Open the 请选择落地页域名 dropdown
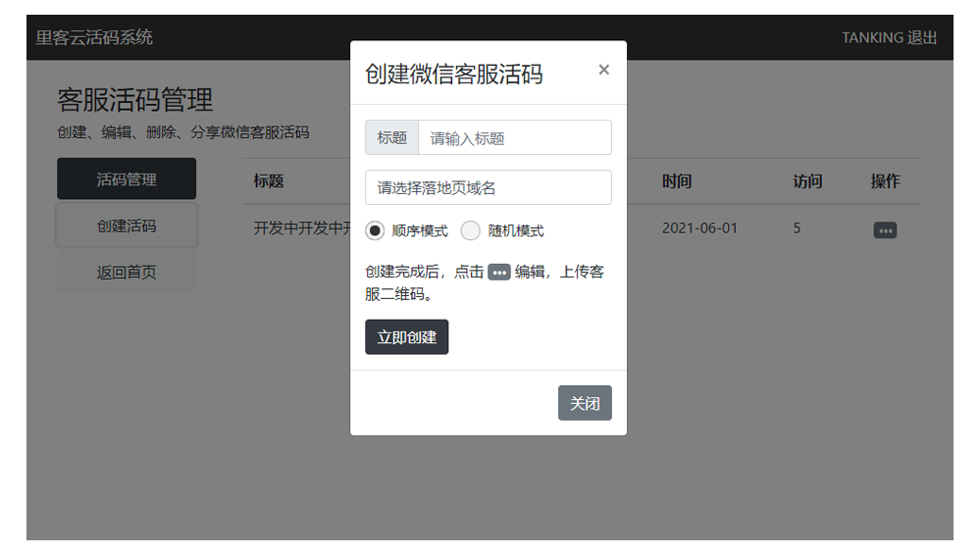 click(x=488, y=187)
